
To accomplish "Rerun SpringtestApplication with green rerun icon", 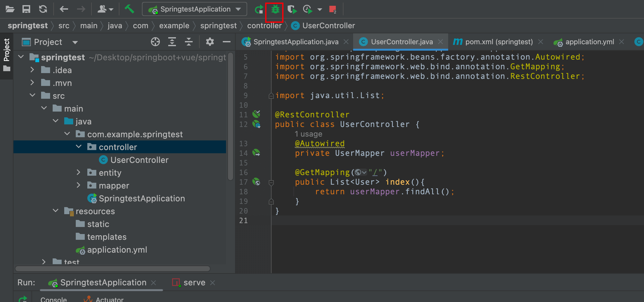I will coord(259,9).
